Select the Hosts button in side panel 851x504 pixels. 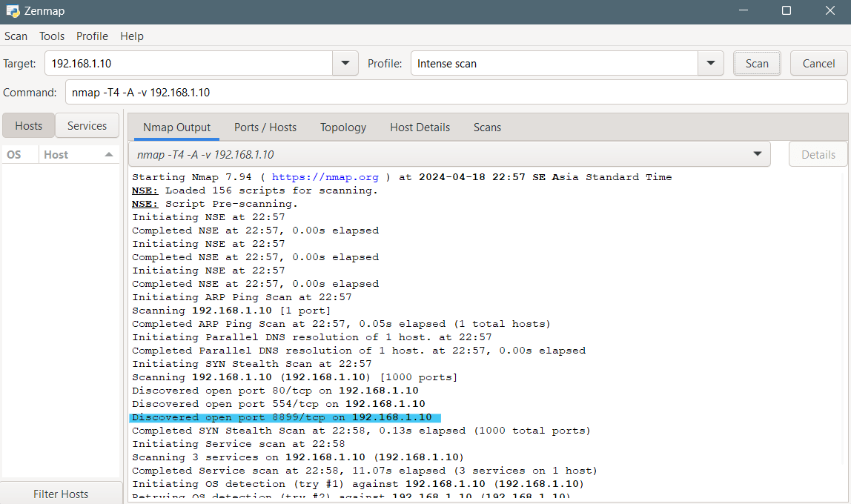click(29, 126)
